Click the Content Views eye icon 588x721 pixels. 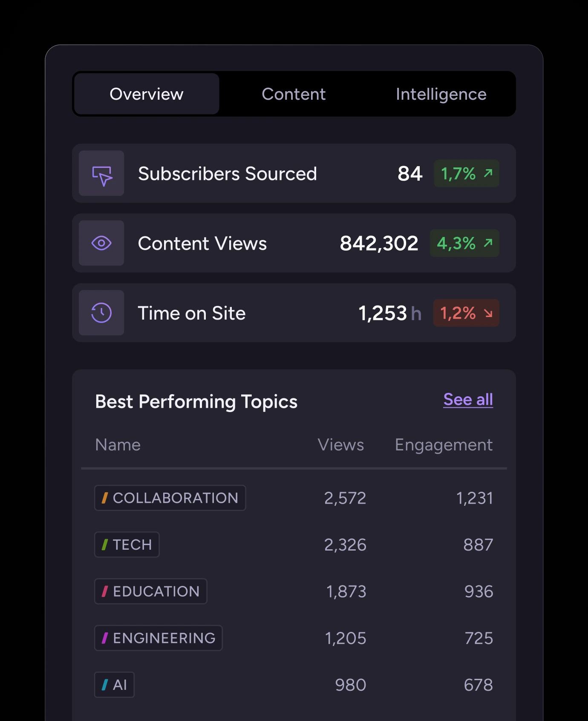coord(101,243)
